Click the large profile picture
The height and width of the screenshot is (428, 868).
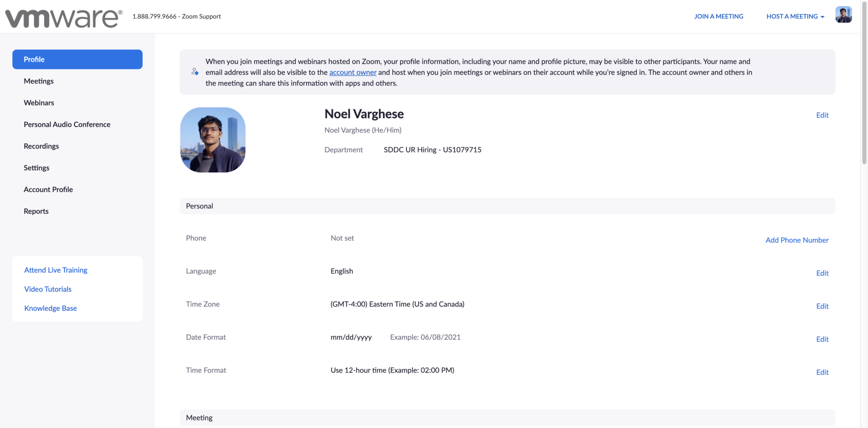coord(213,140)
